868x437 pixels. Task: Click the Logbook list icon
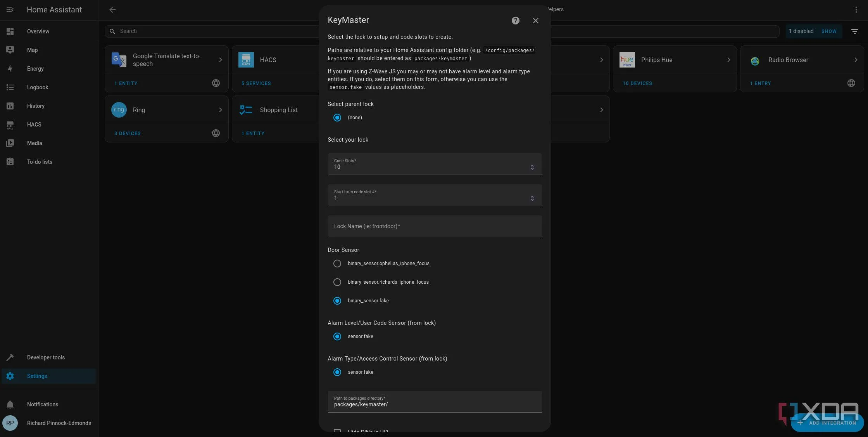(10, 87)
